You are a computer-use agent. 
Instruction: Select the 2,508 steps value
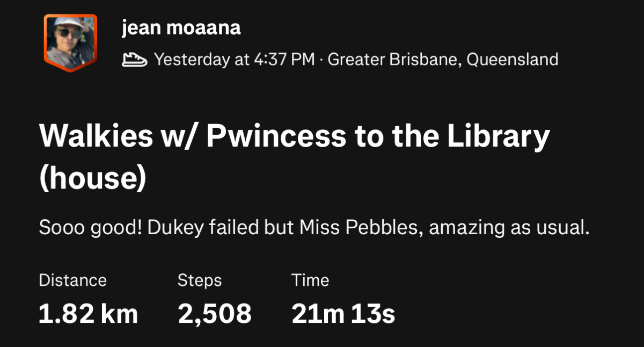coord(215,314)
